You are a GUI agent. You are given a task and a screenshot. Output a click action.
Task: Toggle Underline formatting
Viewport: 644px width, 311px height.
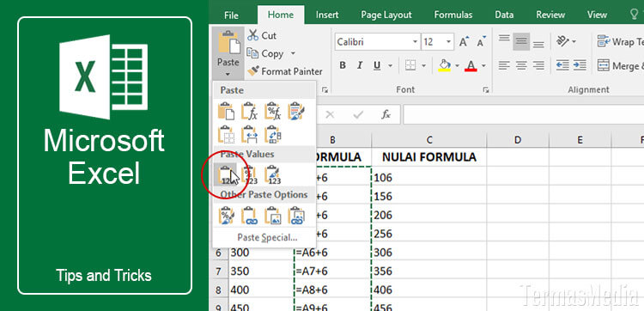(377, 66)
